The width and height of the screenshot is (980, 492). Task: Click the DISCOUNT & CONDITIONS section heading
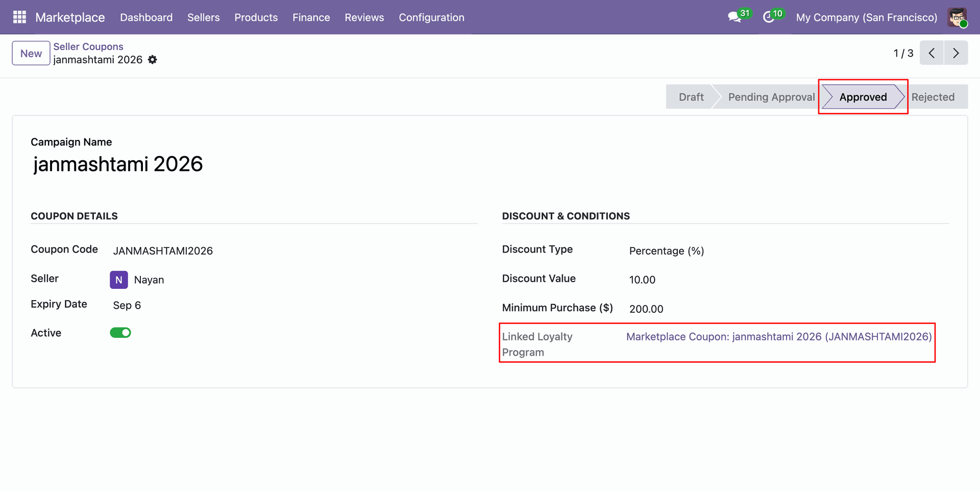click(566, 216)
